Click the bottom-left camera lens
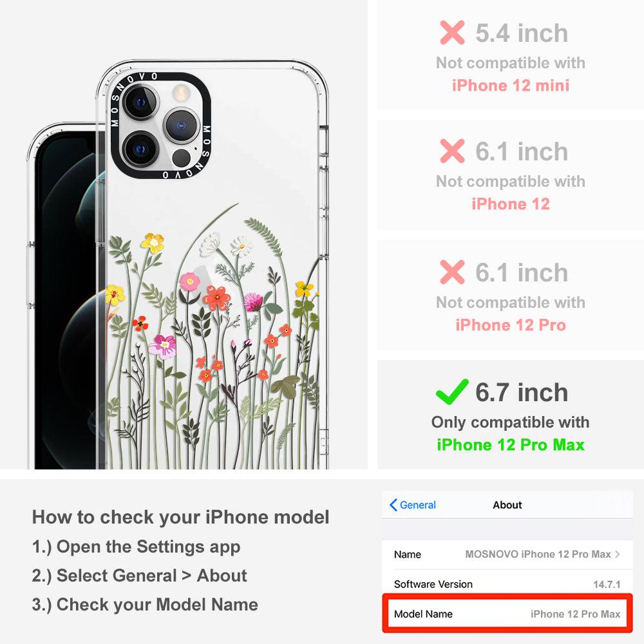The image size is (644, 644). 140,149
